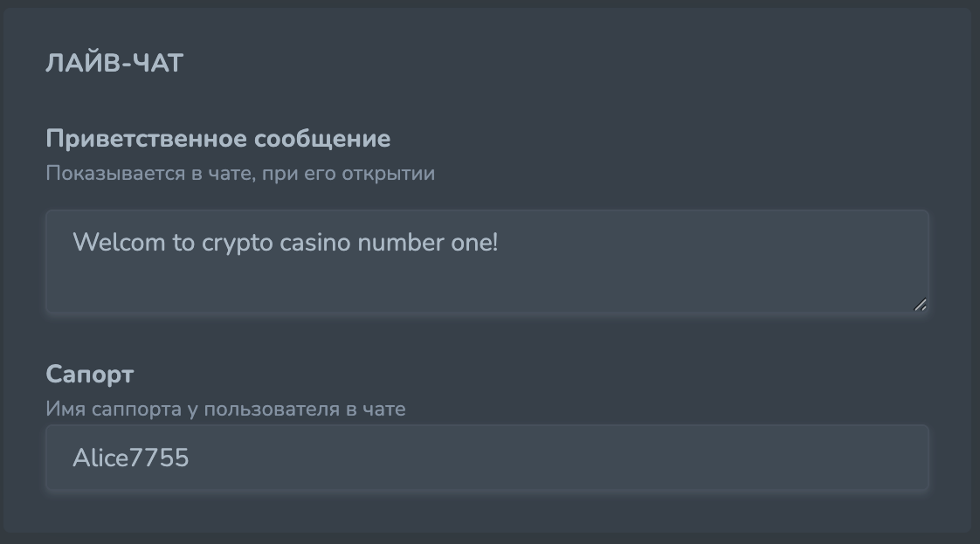Click the hint 'Показывается в чате, при его открытии'
This screenshot has height=544, width=980.
pyautogui.click(x=239, y=173)
